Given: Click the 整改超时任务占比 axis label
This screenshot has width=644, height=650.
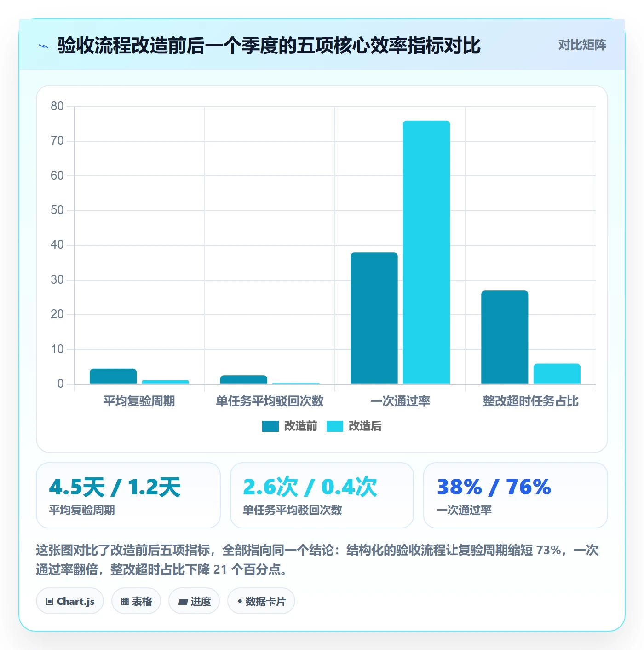Looking at the screenshot, I should click(x=531, y=401).
